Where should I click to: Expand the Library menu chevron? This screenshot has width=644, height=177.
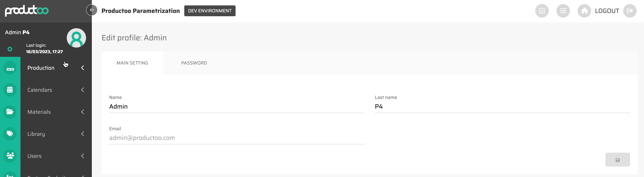coord(83,134)
